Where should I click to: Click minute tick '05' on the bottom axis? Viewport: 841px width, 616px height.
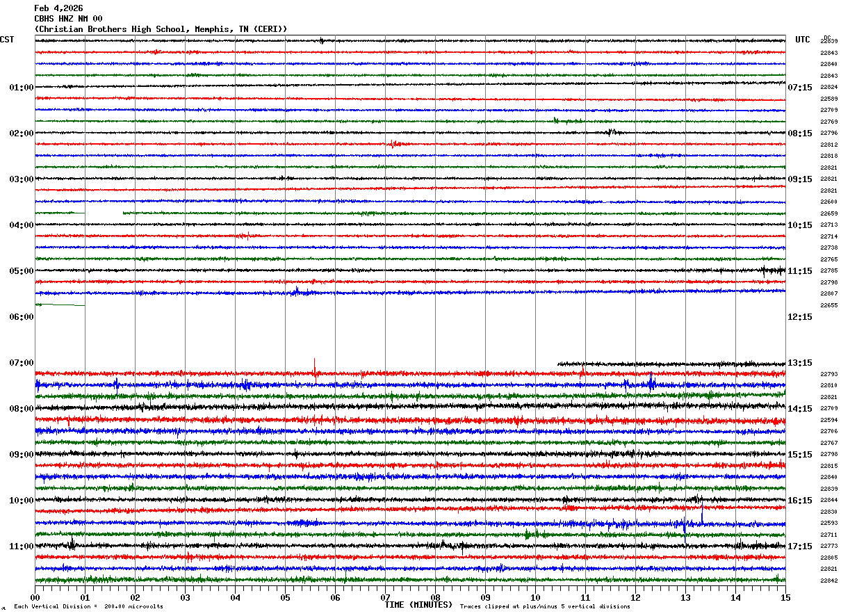[x=286, y=597]
